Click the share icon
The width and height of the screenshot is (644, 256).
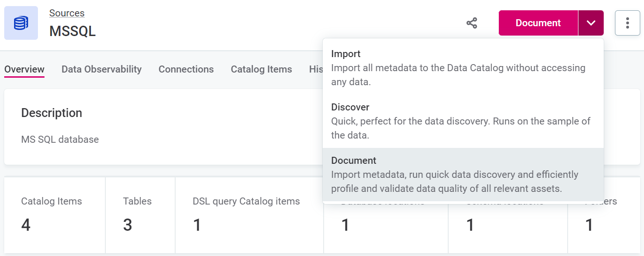472,23
